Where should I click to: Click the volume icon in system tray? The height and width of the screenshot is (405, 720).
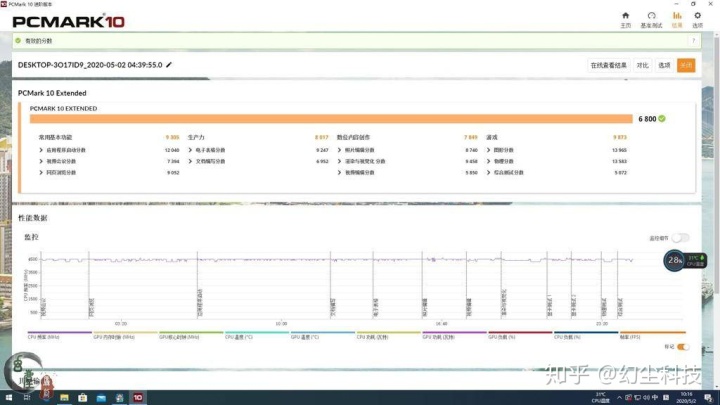pos(646,398)
